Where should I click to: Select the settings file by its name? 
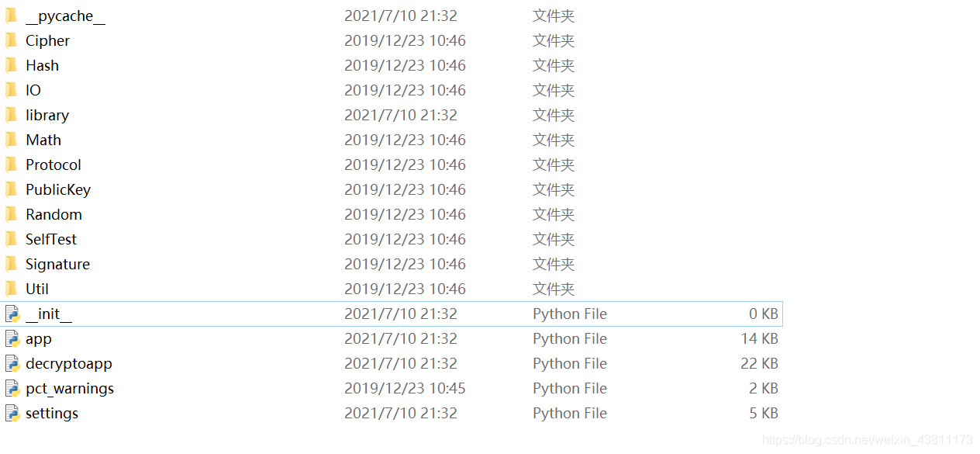tap(51, 413)
